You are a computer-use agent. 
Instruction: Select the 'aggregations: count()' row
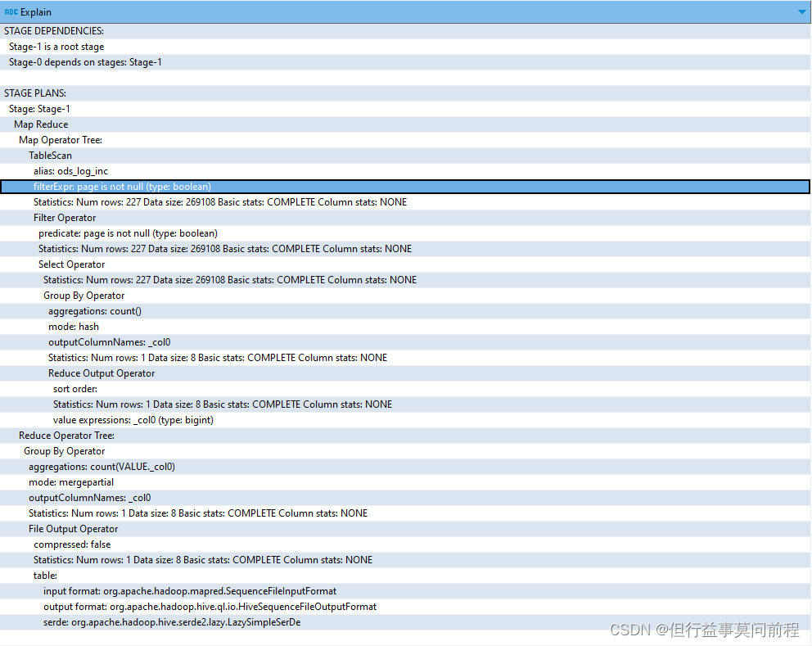coord(405,311)
